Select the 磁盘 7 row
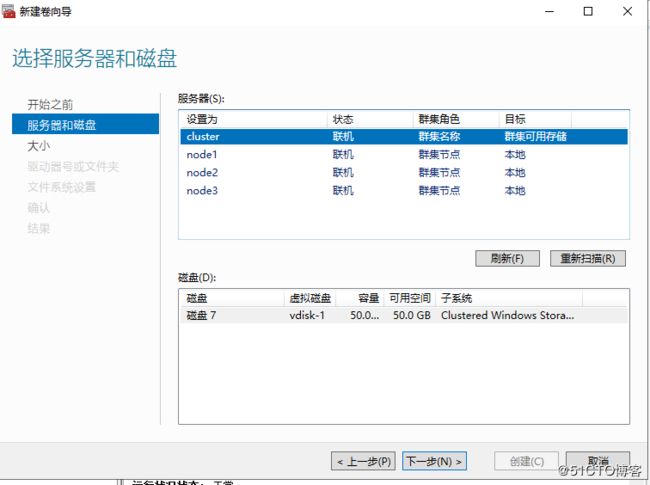Viewport: 650px width, 485px height. click(x=404, y=315)
